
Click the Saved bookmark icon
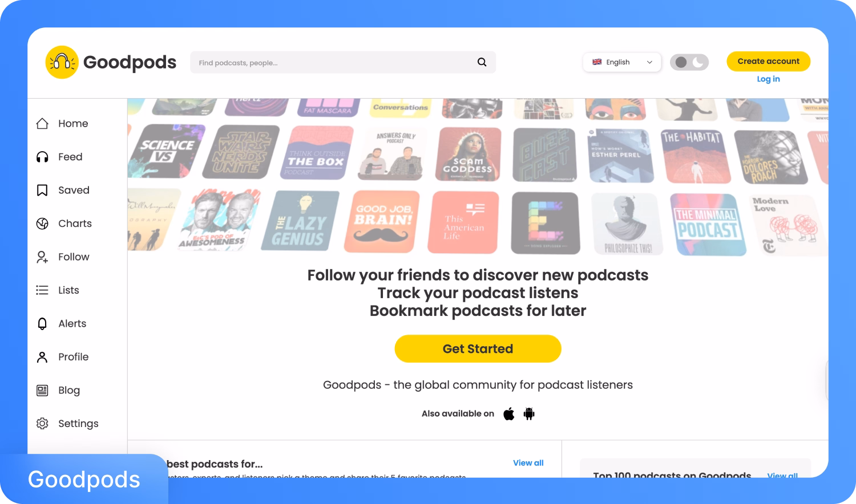pyautogui.click(x=42, y=190)
